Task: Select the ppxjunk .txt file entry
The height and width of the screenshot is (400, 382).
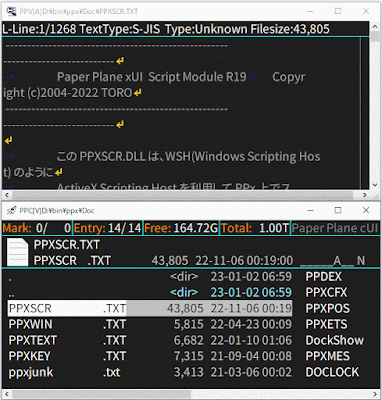Action: [150, 372]
